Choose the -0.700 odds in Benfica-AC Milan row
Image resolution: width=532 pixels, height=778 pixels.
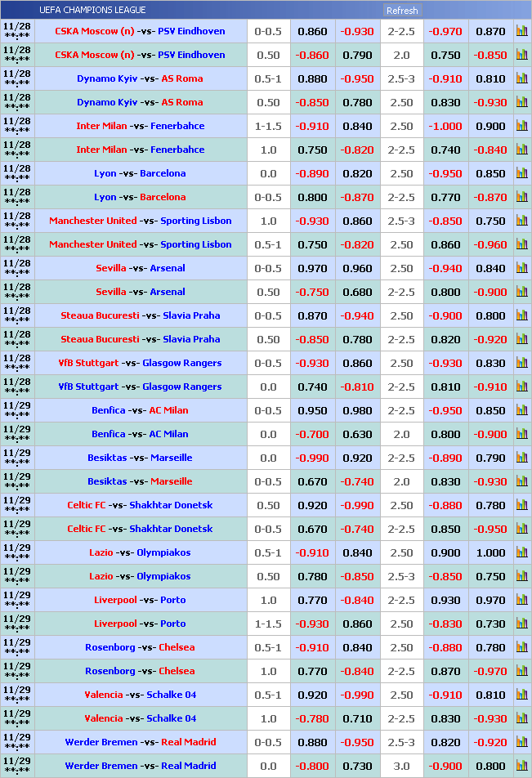[312, 434]
